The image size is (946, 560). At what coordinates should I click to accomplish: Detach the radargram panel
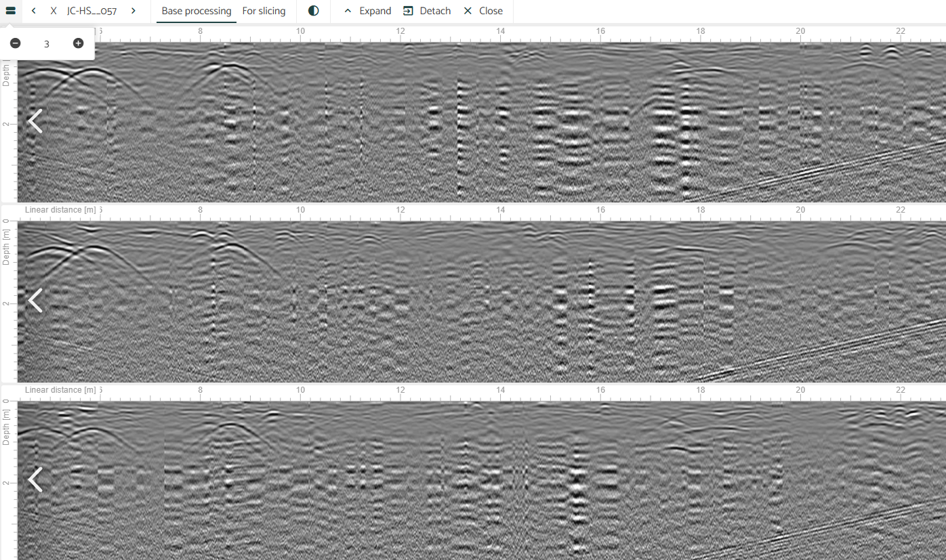[x=427, y=11]
